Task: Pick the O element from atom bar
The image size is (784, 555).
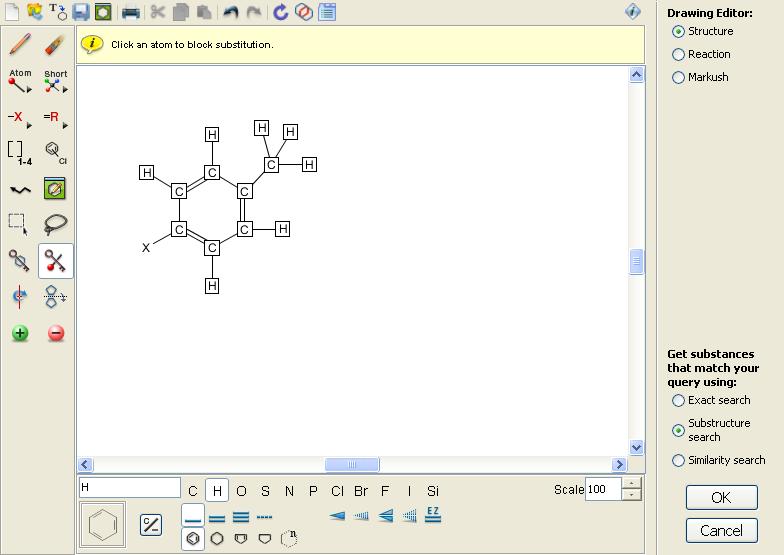Action: tap(241, 491)
